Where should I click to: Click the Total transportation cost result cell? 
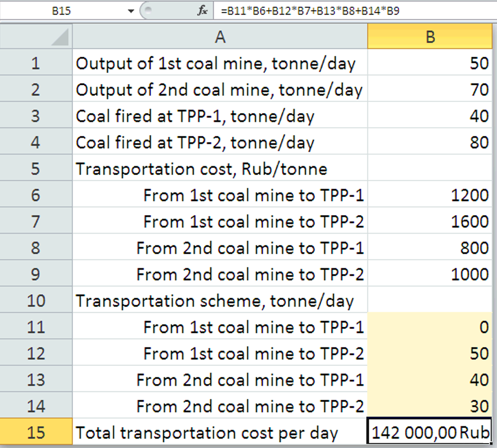click(430, 432)
